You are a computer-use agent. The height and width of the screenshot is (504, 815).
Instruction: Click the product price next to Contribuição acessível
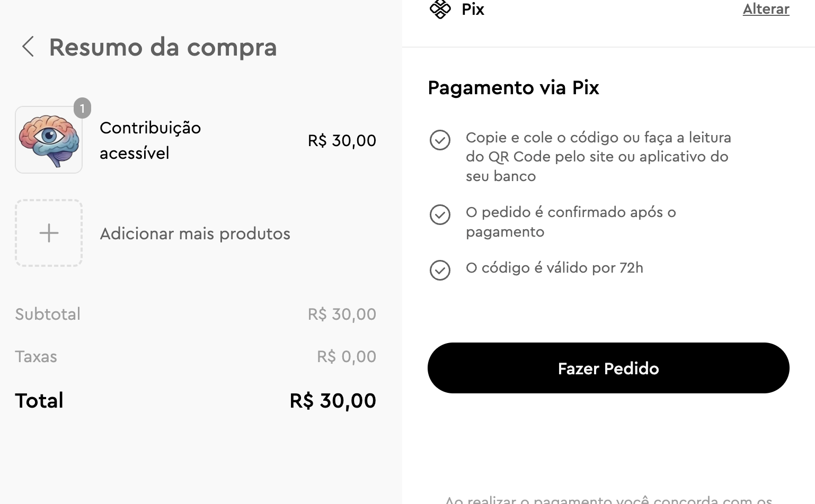342,141
